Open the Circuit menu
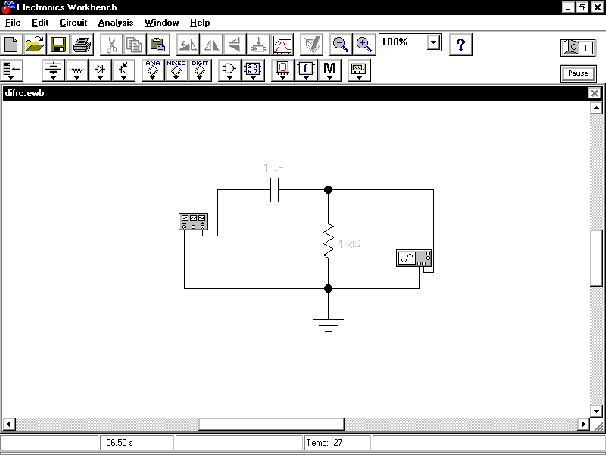 tap(73, 23)
